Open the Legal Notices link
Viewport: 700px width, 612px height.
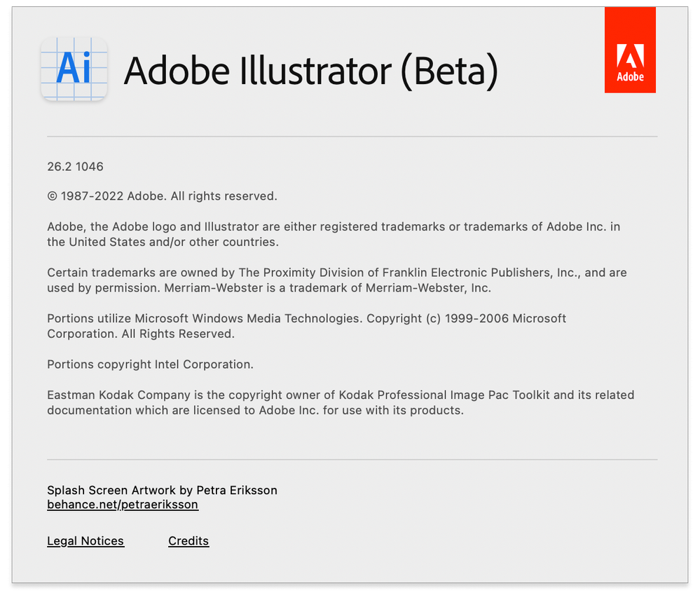click(x=85, y=541)
